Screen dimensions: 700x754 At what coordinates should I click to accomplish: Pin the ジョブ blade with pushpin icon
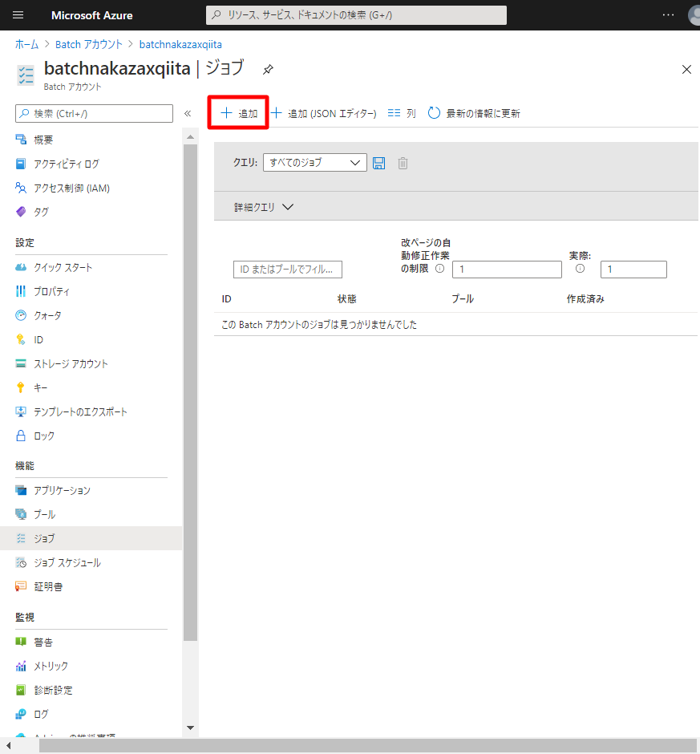(x=268, y=70)
